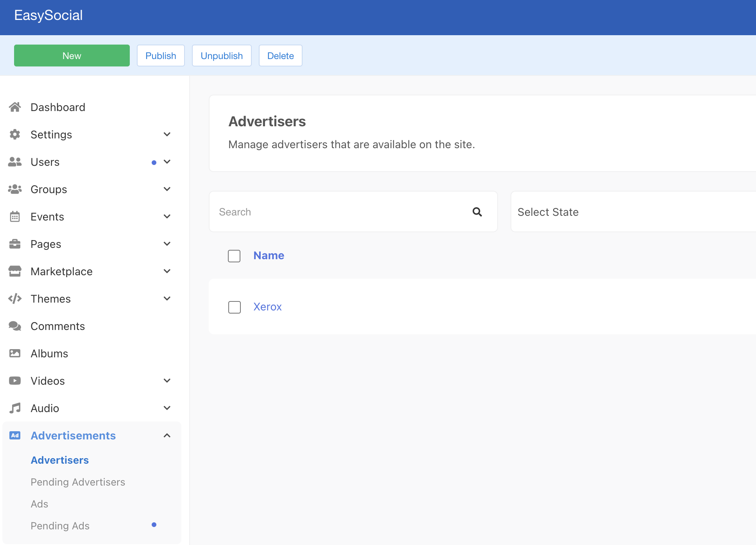Screen dimensions: 756x545
Task: Click the Comments speech bubble icon
Action: (15, 326)
